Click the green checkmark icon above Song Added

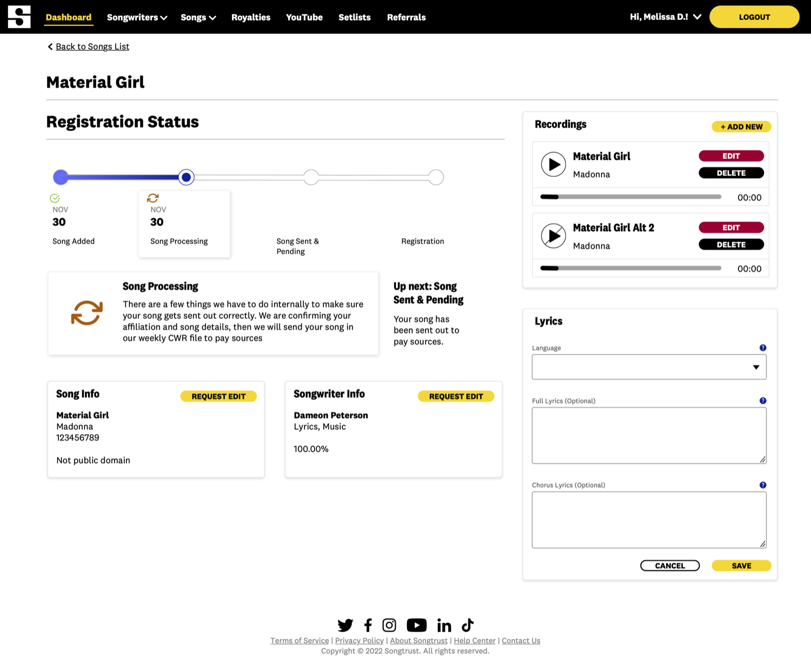(55, 198)
